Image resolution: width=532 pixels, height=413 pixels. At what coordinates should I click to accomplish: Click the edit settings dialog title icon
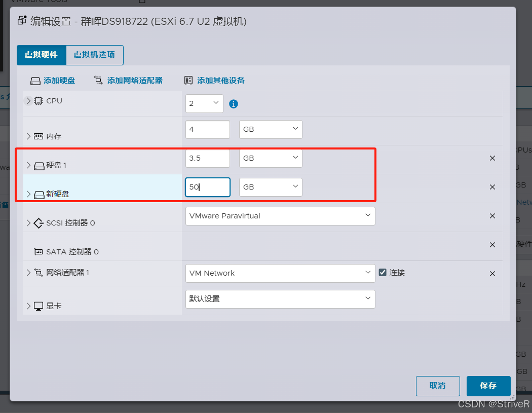pyautogui.click(x=22, y=20)
